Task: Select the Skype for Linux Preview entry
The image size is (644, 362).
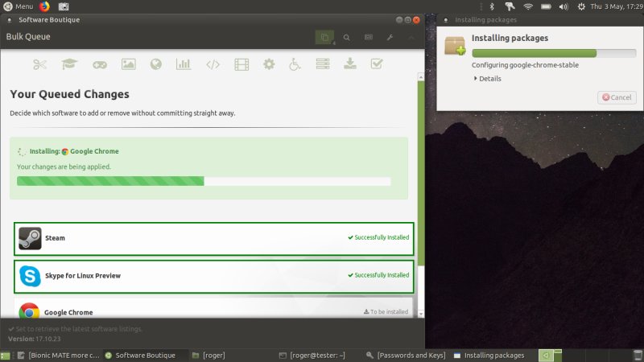Action: (213, 276)
